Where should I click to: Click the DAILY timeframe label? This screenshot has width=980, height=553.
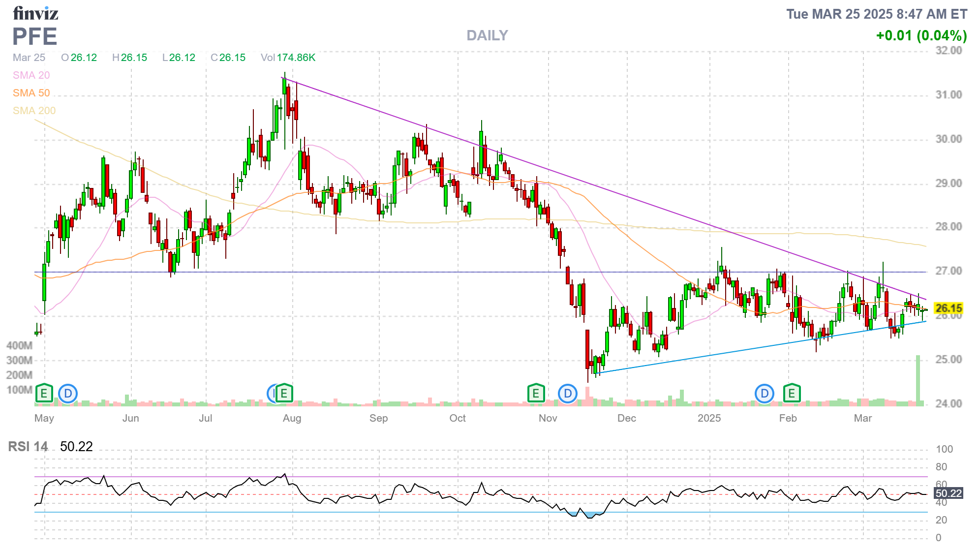point(487,35)
